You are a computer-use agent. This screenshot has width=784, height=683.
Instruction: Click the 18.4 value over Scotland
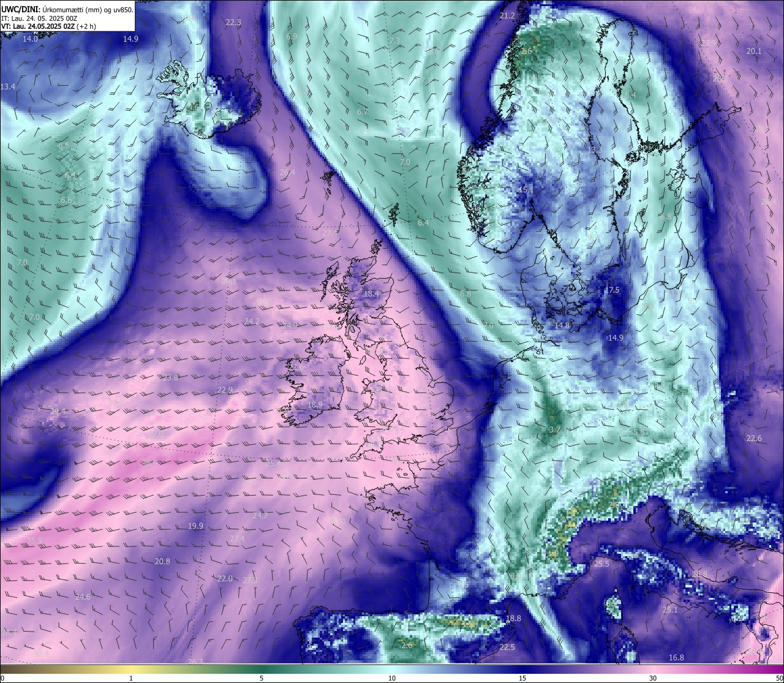tap(371, 293)
